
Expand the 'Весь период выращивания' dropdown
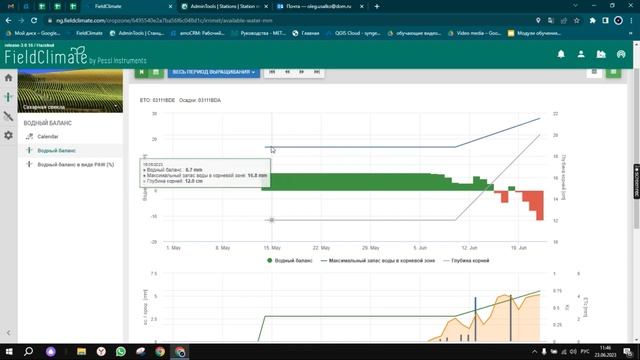click(x=213, y=72)
